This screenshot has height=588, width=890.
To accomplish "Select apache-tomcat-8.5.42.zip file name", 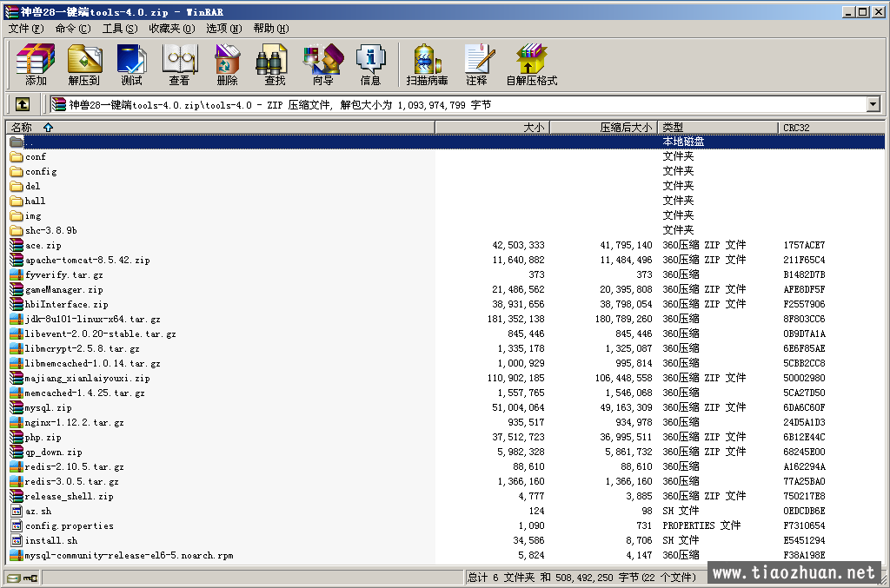I will pos(88,260).
